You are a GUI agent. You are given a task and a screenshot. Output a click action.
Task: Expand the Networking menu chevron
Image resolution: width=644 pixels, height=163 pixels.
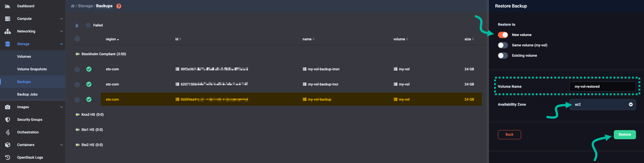click(61, 31)
